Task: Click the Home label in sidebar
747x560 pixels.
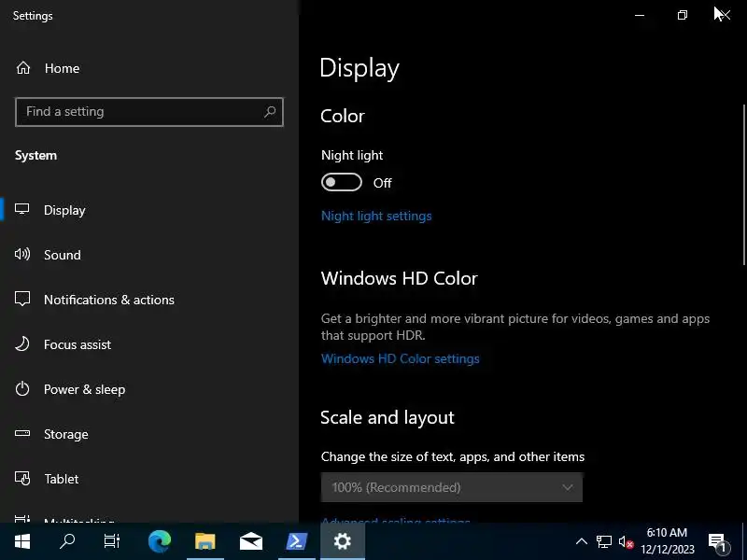Action: 62,68
